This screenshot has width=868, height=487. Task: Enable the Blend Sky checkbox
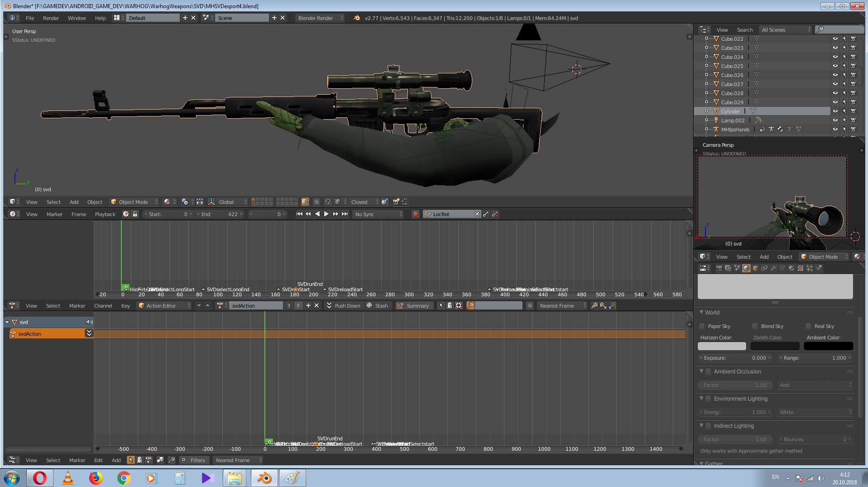click(x=755, y=326)
